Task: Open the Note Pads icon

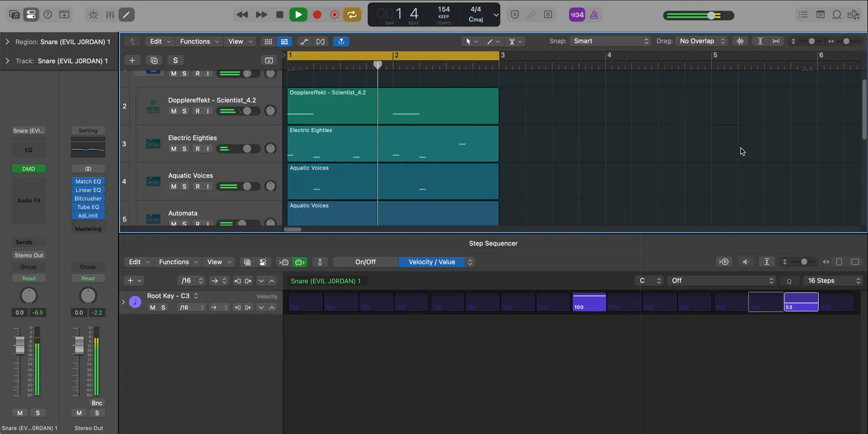Action: 820,14
